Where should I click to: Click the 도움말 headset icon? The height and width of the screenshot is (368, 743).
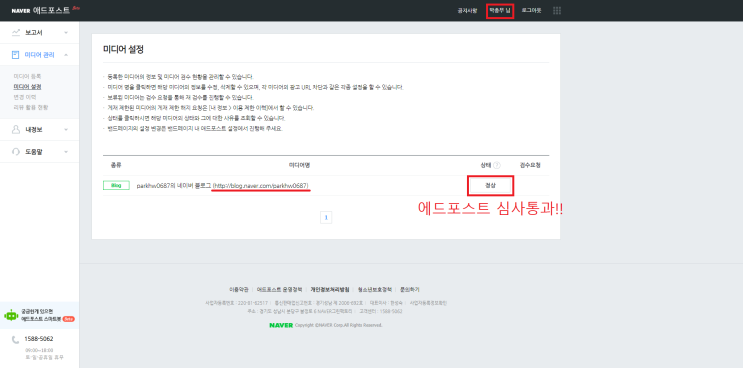(x=16, y=152)
